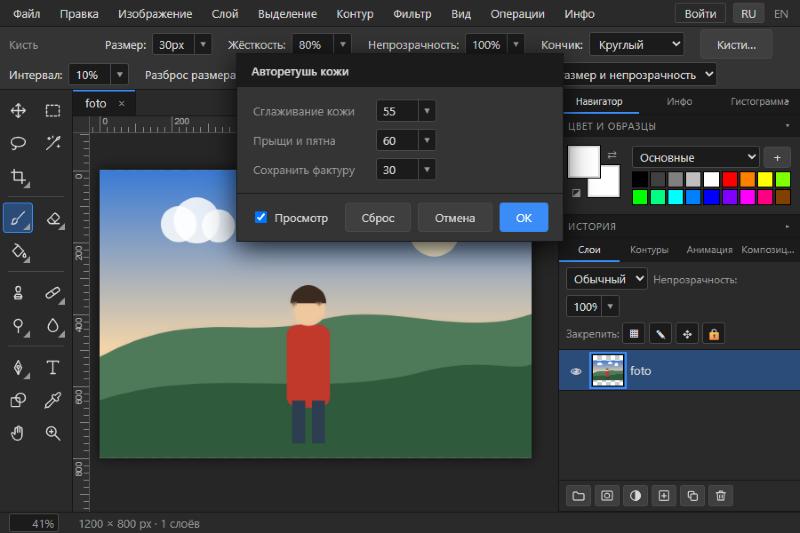The image size is (800, 533).
Task: Select the Blur droplet tool
Action: click(53, 325)
